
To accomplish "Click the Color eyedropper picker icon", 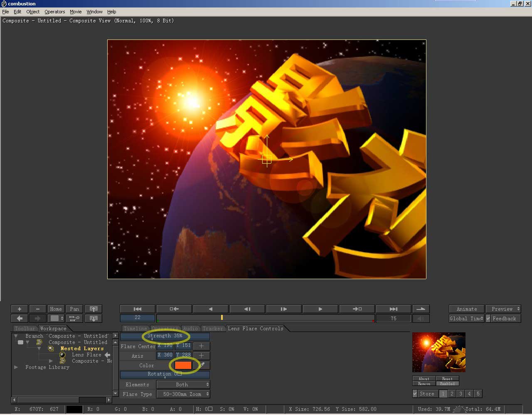I will (202, 366).
